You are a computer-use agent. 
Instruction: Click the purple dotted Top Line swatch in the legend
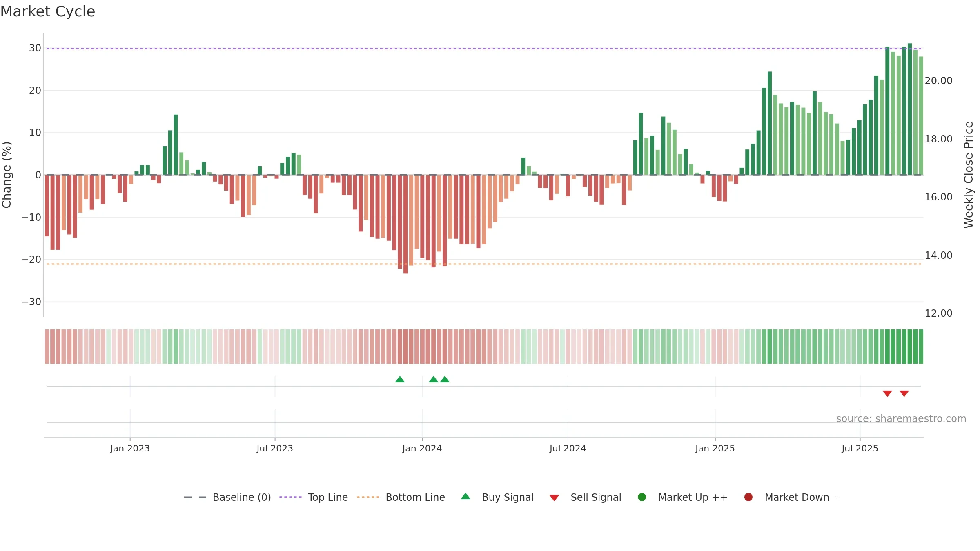(x=290, y=497)
